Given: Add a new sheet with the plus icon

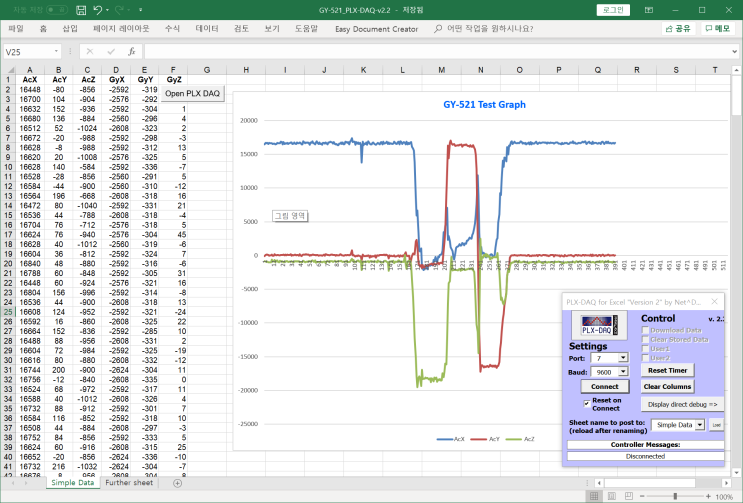Looking at the screenshot, I should [x=177, y=483].
